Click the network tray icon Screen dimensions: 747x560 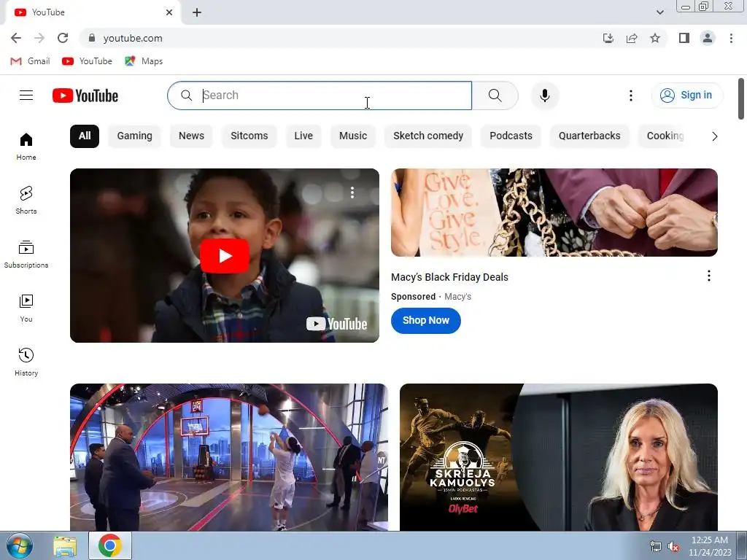tap(656, 547)
